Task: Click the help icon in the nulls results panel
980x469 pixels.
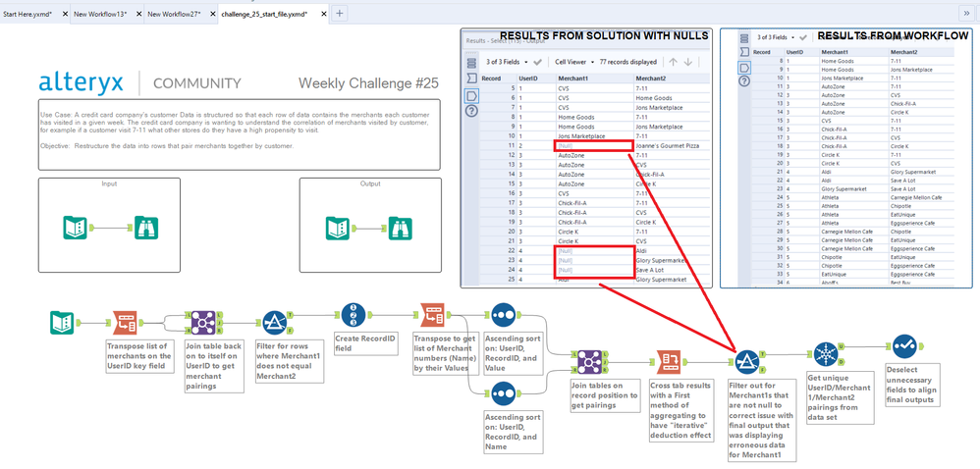Action: point(471,111)
